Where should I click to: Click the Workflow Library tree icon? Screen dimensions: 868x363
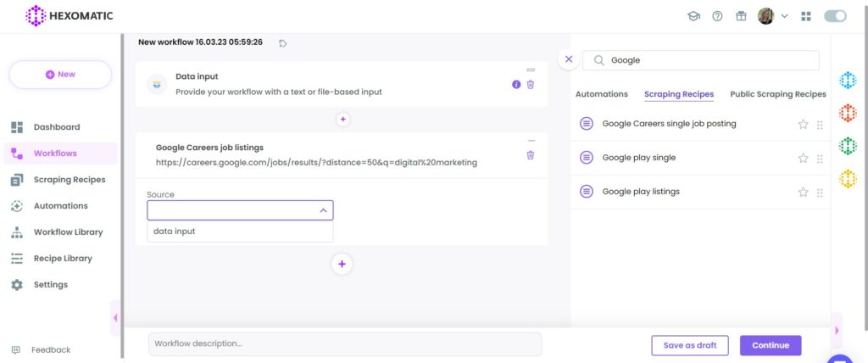[17, 232]
